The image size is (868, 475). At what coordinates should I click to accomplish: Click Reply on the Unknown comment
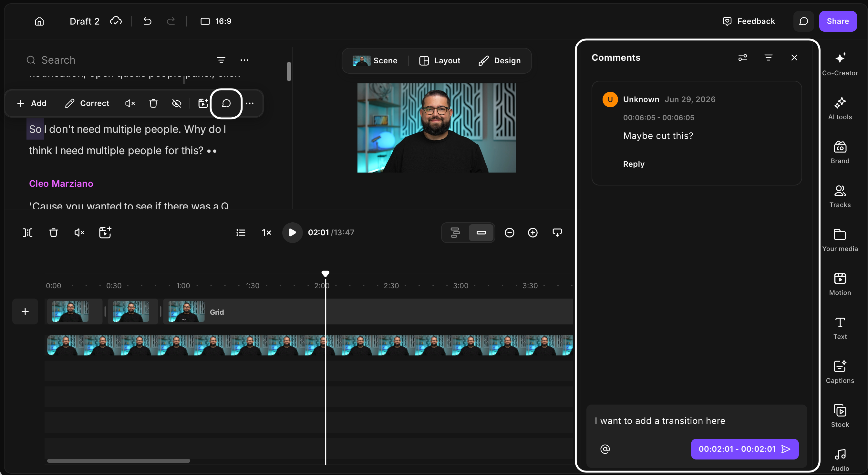[x=634, y=164]
